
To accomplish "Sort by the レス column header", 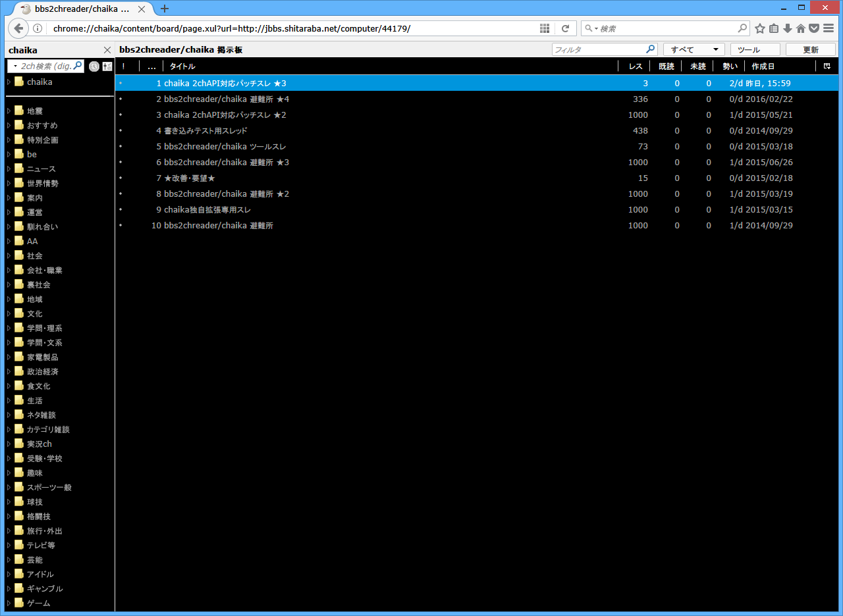I will pyautogui.click(x=634, y=66).
